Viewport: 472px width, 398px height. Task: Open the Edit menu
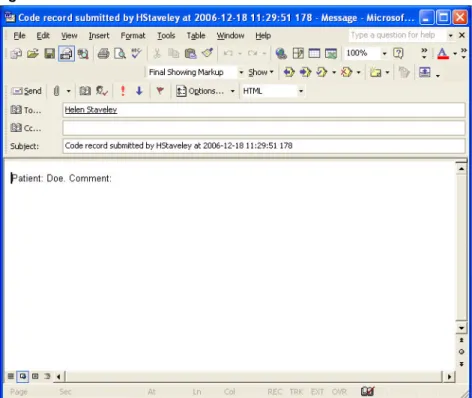[43, 36]
